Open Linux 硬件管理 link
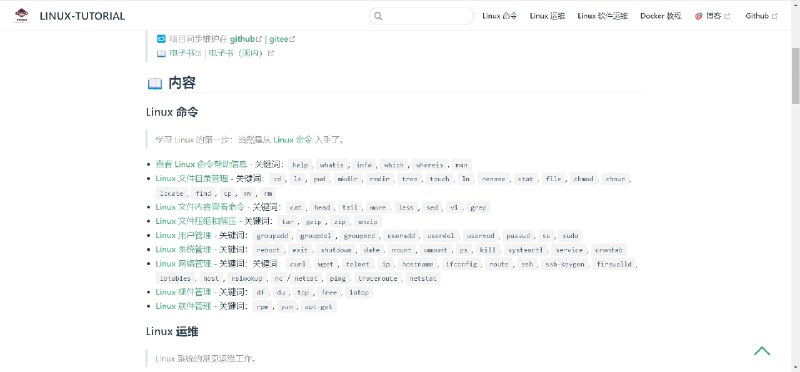Viewport: 800px width, 372px height. tap(183, 292)
